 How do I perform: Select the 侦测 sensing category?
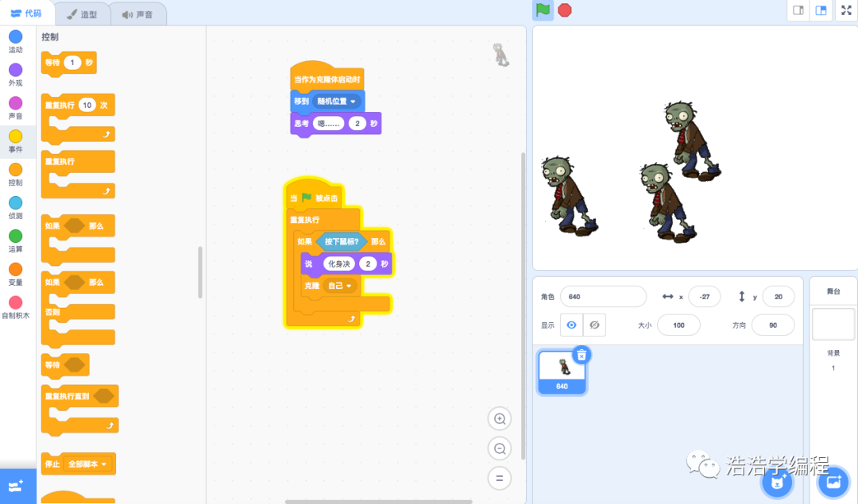(x=16, y=208)
